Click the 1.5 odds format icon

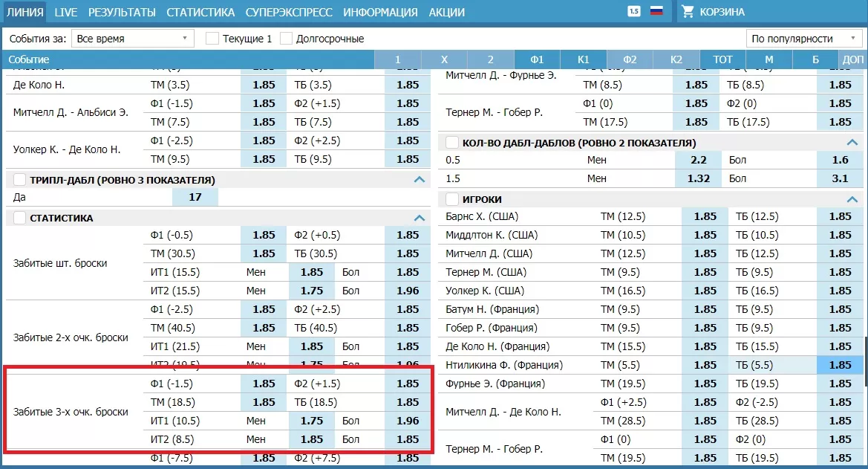point(633,11)
